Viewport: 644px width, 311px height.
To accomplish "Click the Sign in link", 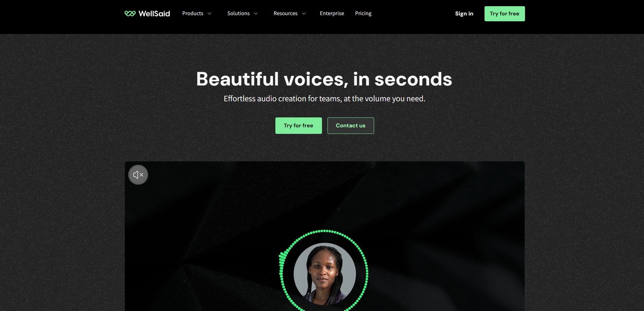I will pos(464,14).
